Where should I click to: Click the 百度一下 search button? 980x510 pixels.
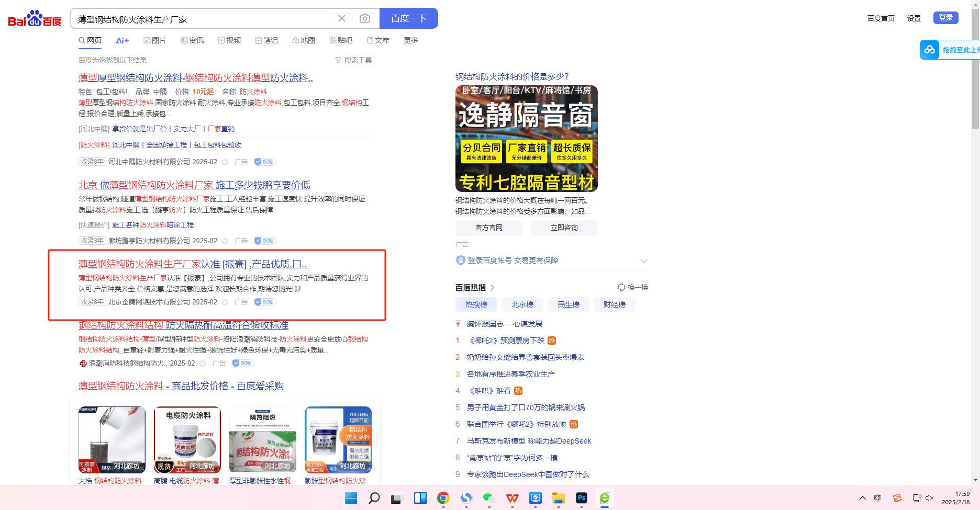tap(408, 19)
